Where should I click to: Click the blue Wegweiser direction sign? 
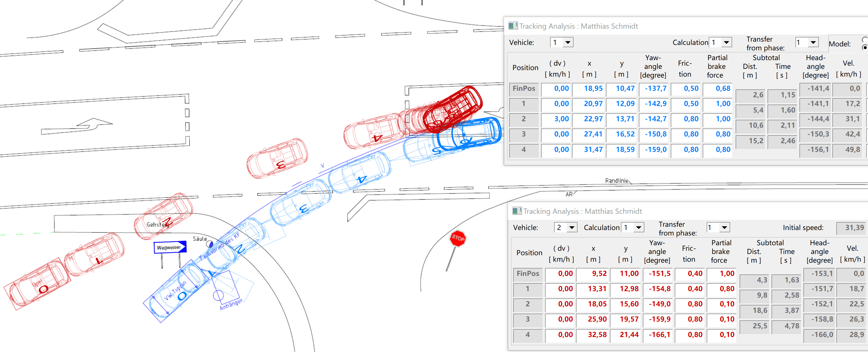click(170, 247)
